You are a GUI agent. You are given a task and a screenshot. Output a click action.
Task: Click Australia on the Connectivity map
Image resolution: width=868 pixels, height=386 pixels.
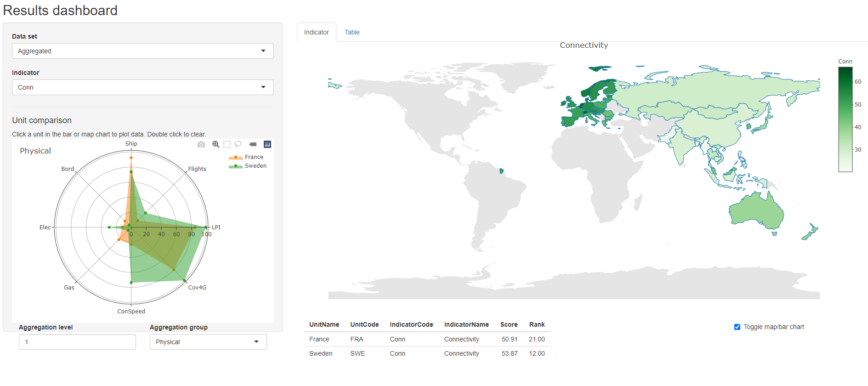point(756,211)
